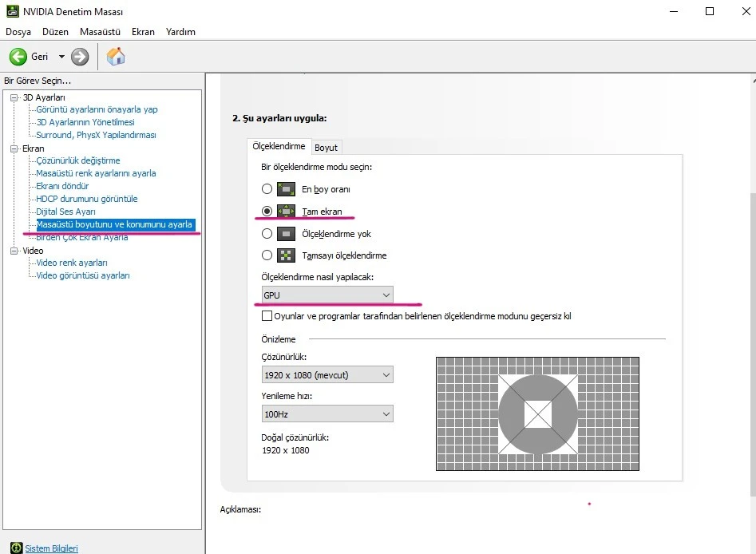Screen dimensions: 756x554
Task: Open HDCP durumunu görüntüle
Action: point(87,199)
